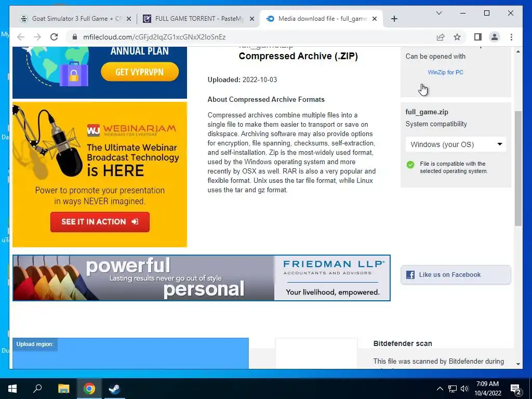Viewport: 532px width, 399px height.
Task: Reload the mfilecloud page
Action: [54, 37]
